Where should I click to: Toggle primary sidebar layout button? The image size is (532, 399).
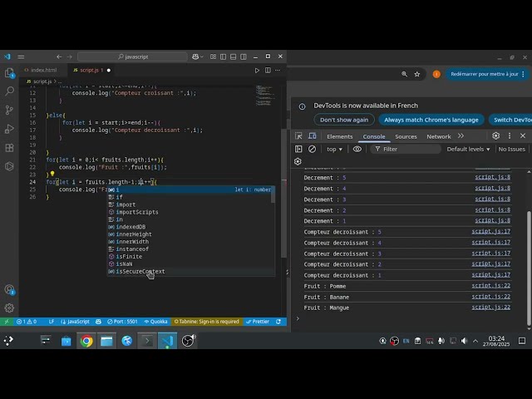(223, 57)
